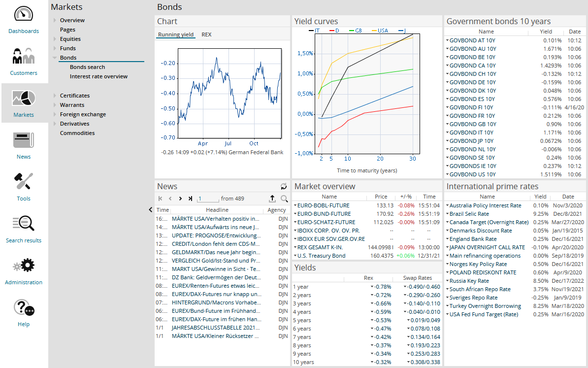This screenshot has height=368, width=588.
Task: Select the Running yield chart tab
Action: [176, 34]
